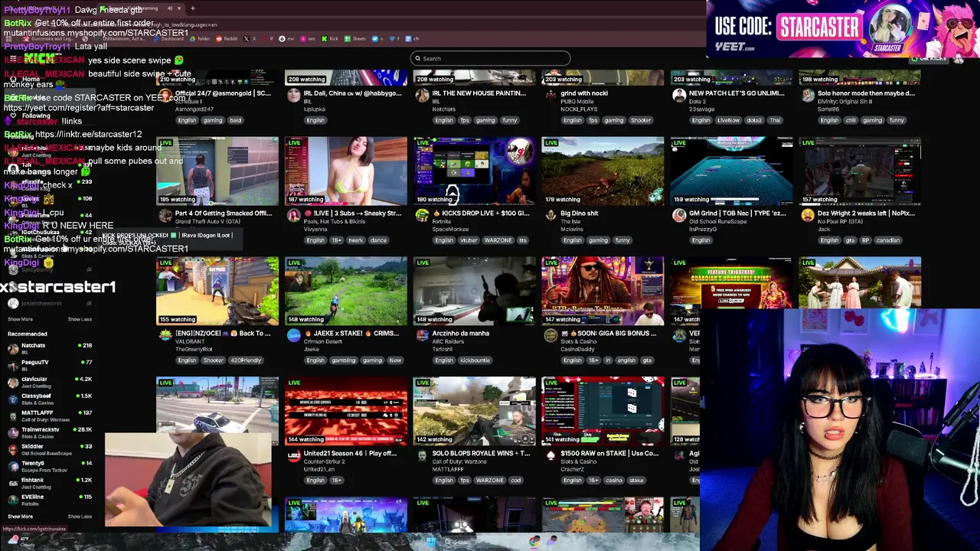The width and height of the screenshot is (980, 551).
Task: Click Trainwreckstv avatar in Recommended
Action: coord(13,432)
